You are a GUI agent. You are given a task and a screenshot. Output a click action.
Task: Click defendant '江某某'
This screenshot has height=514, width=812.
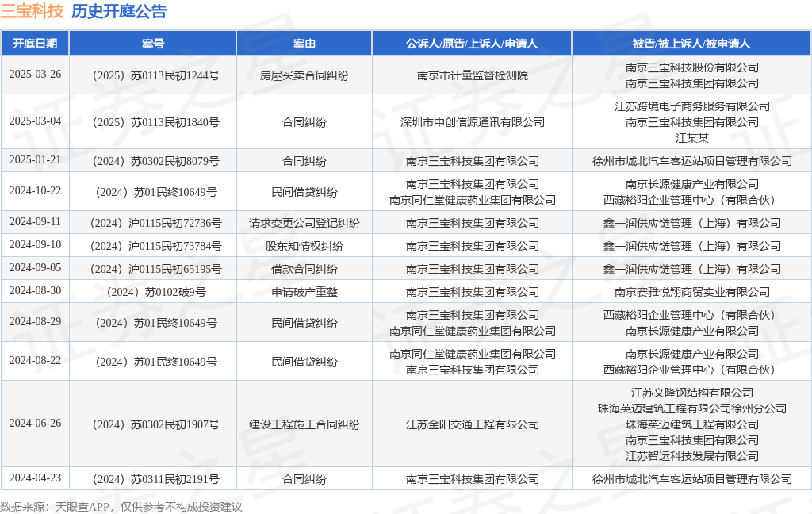tap(691, 138)
